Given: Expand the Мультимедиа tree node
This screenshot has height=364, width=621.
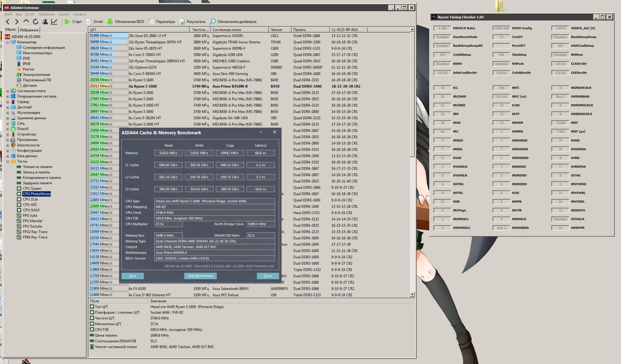Looking at the screenshot, I should pyautogui.click(x=8, y=113).
